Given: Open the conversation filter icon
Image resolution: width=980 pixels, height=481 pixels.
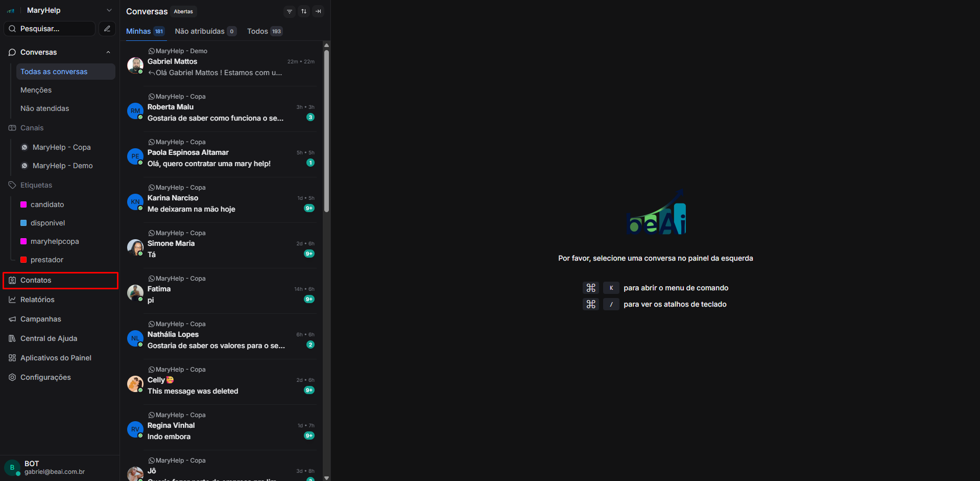Looking at the screenshot, I should click(290, 11).
